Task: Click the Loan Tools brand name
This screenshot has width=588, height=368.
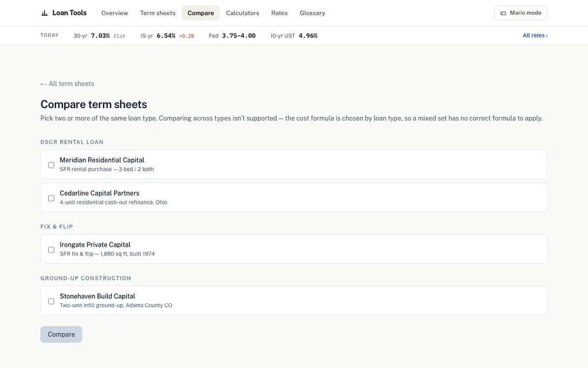Action: pos(69,13)
